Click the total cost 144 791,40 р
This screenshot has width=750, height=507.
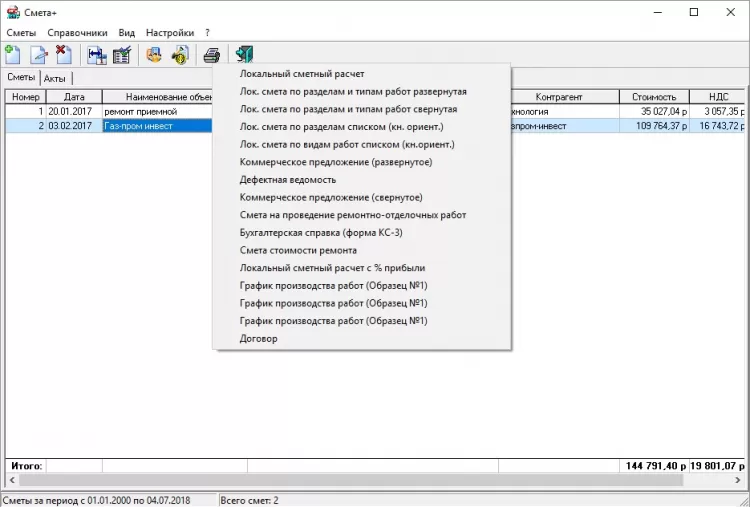[x=656, y=466]
